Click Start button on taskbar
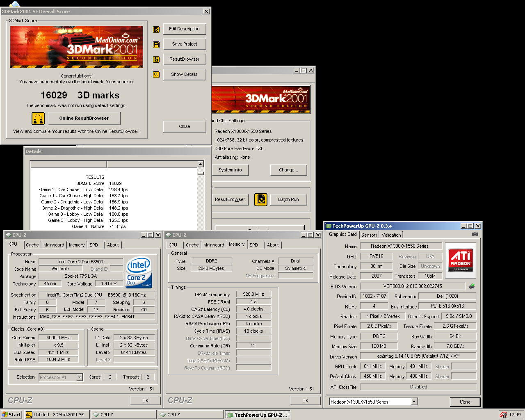The height and width of the screenshot is (420, 525). coord(11,415)
